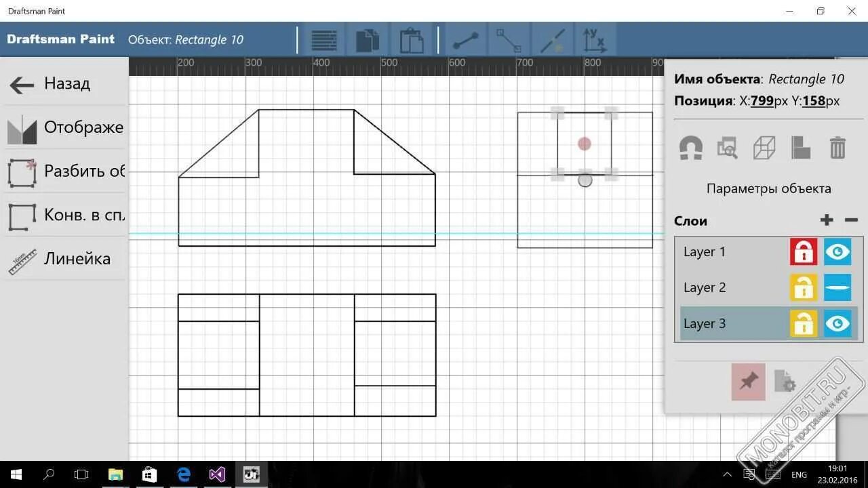This screenshot has height=488, width=868.
Task: Launch Edge browser from taskbar
Action: pyautogui.click(x=184, y=474)
